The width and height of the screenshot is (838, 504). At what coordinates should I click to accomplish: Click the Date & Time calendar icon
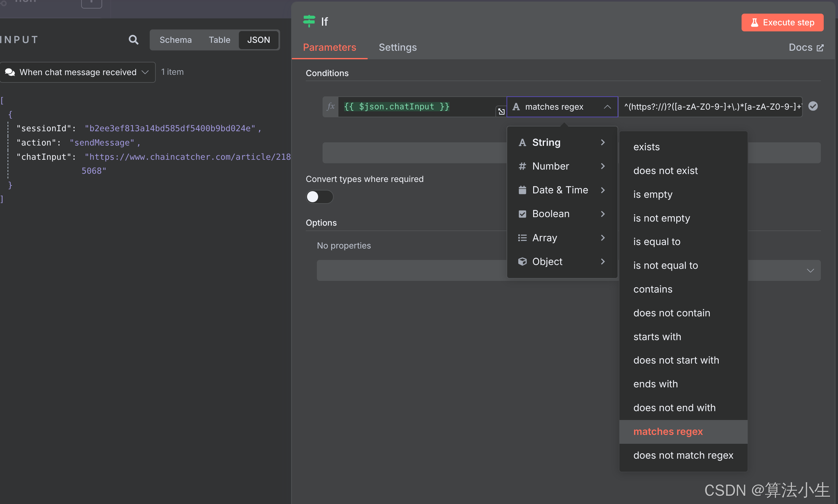(x=522, y=190)
